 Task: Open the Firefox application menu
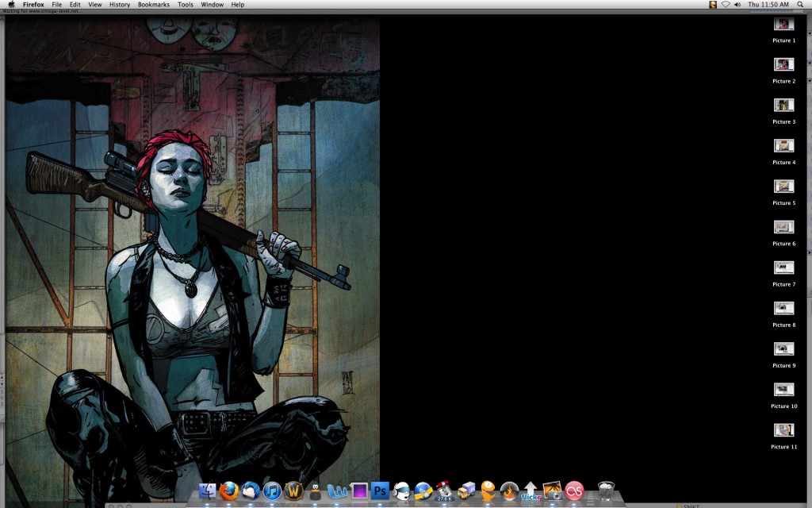(x=33, y=4)
